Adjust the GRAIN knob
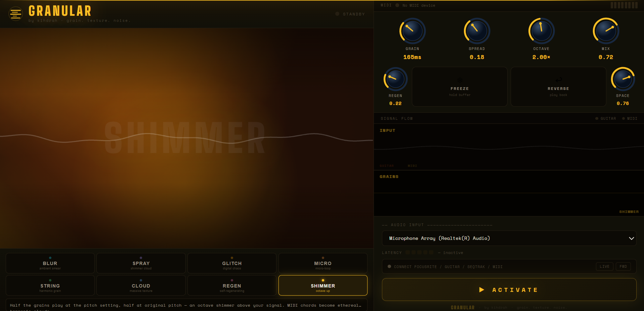The height and width of the screenshot is (311, 644). click(x=412, y=31)
